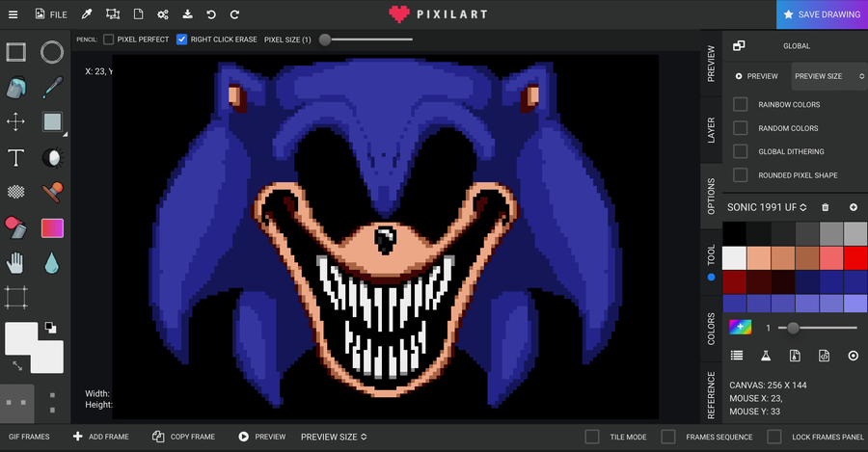Screen dimensions: 868x452
Task: Click the download drawing icon
Action: coord(188,14)
